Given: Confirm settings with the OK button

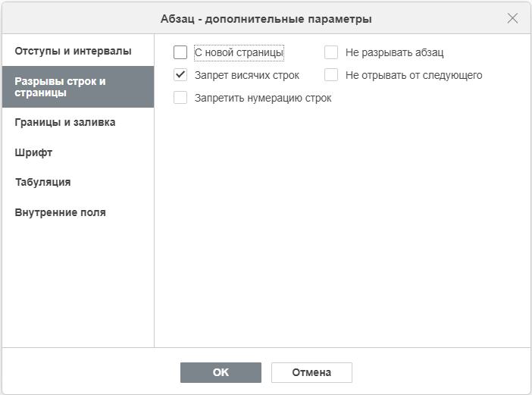Looking at the screenshot, I should click(x=221, y=372).
